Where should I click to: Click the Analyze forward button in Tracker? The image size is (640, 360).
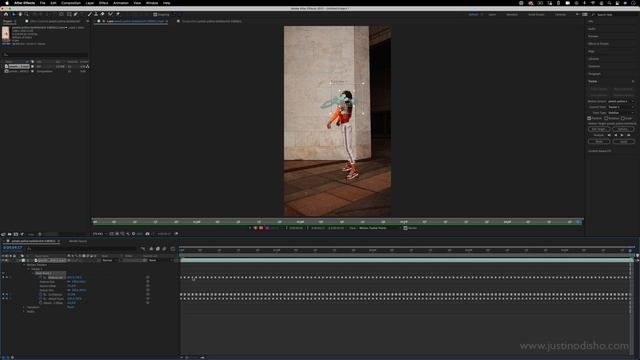click(622, 135)
